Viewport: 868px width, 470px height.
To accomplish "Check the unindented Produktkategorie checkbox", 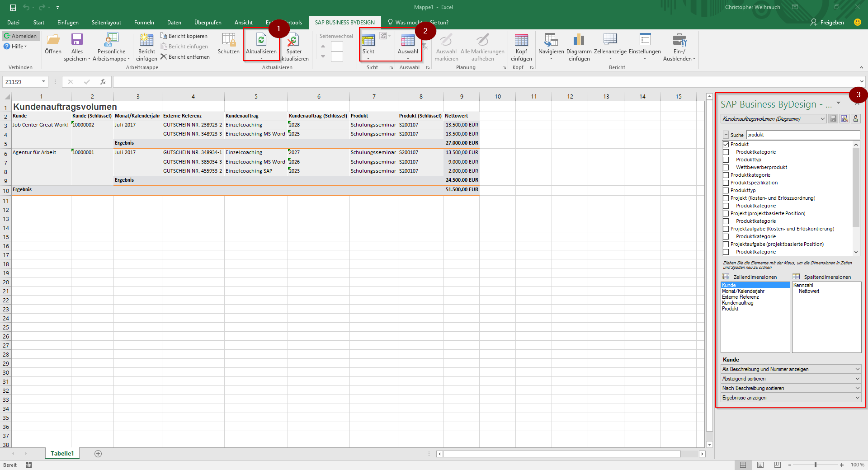I will (x=726, y=175).
